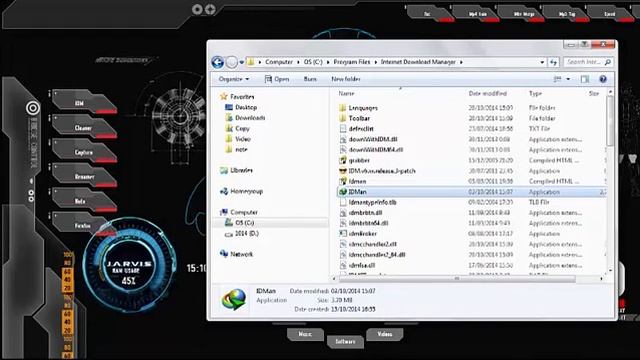Refresh the Internet Download Manager folder view
The image size is (640, 360).
pos(553,62)
